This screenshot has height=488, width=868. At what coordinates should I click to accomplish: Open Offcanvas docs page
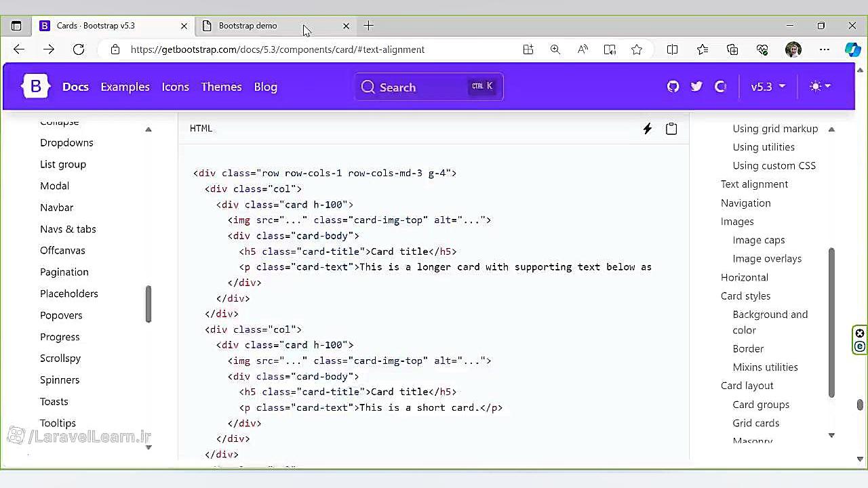coord(62,250)
